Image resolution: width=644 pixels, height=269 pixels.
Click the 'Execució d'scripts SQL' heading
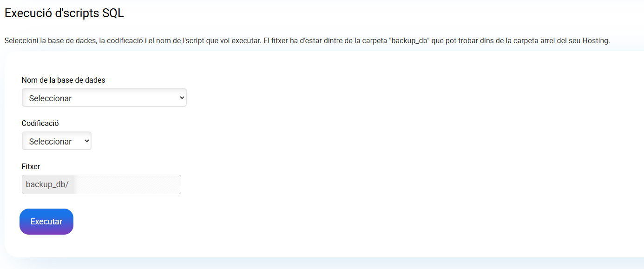coord(64,13)
